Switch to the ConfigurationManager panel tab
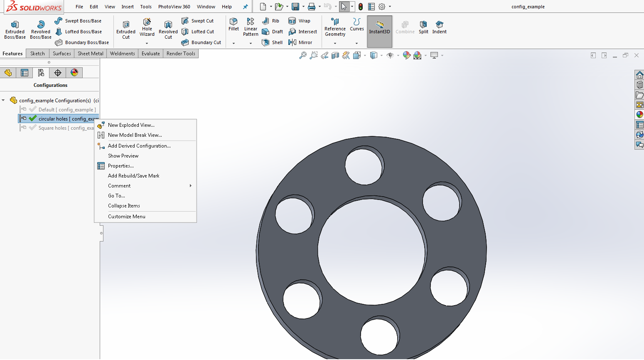The width and height of the screenshot is (644, 360). (x=41, y=73)
